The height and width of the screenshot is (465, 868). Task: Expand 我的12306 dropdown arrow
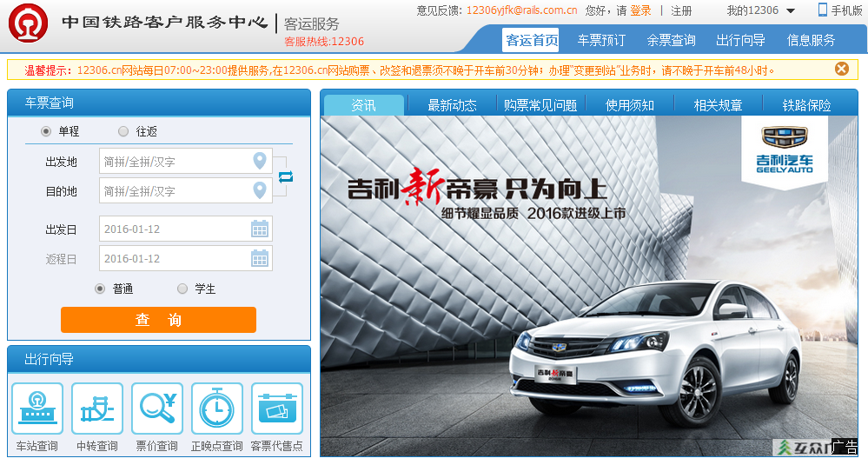tap(791, 11)
